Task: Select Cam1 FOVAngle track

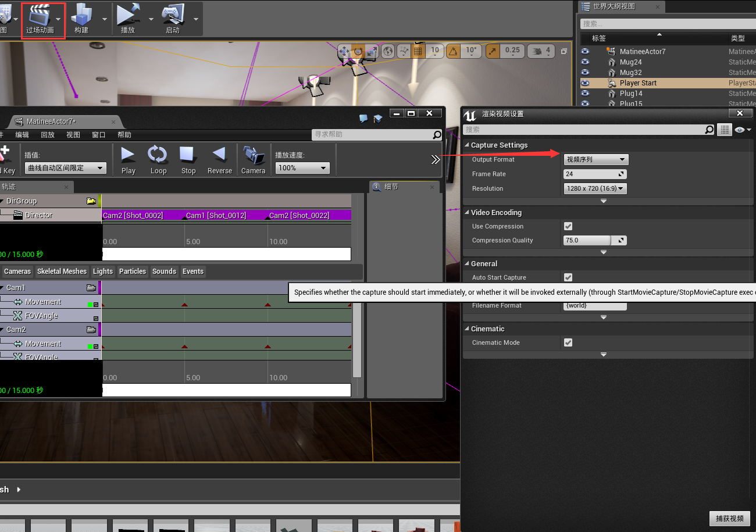Action: [x=51, y=316]
